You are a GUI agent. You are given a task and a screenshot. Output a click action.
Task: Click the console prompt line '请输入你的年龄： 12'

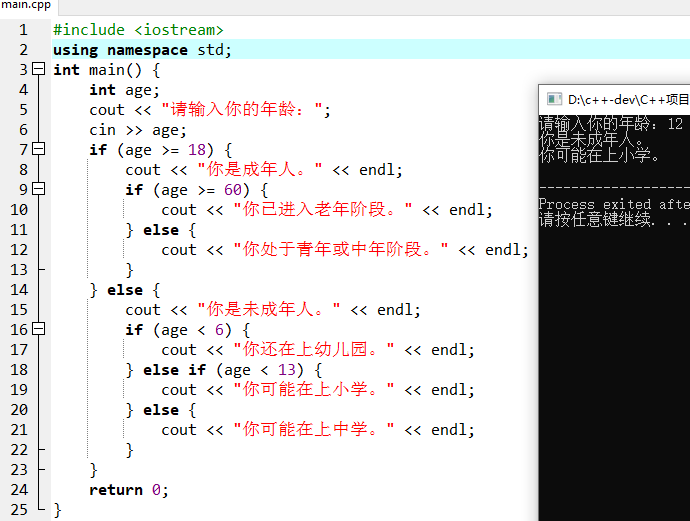(611, 124)
